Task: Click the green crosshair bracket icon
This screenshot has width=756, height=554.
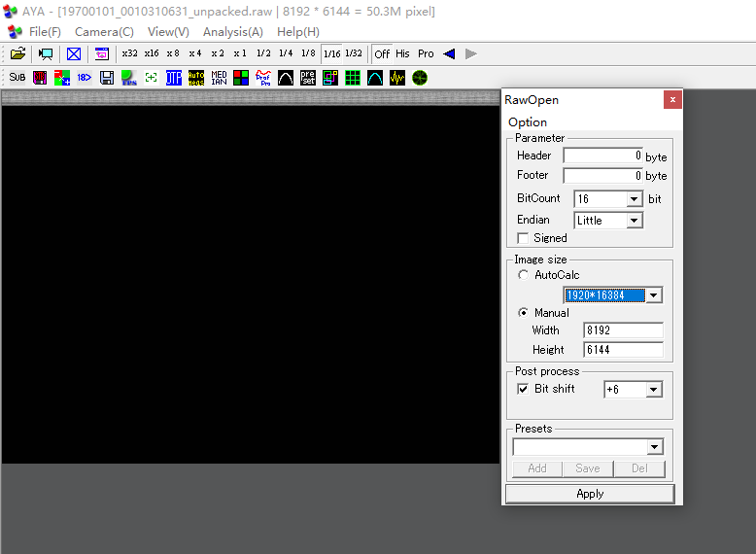Action: pos(152,78)
